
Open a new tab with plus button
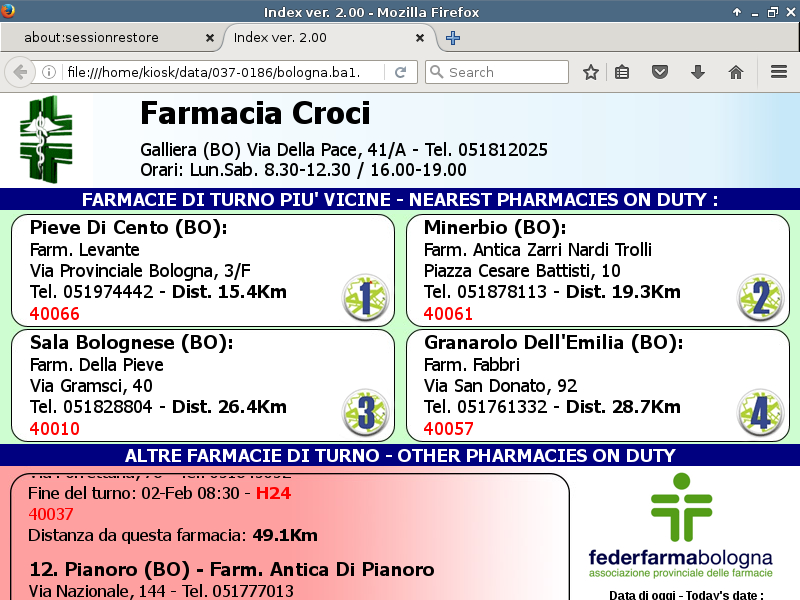click(x=453, y=38)
